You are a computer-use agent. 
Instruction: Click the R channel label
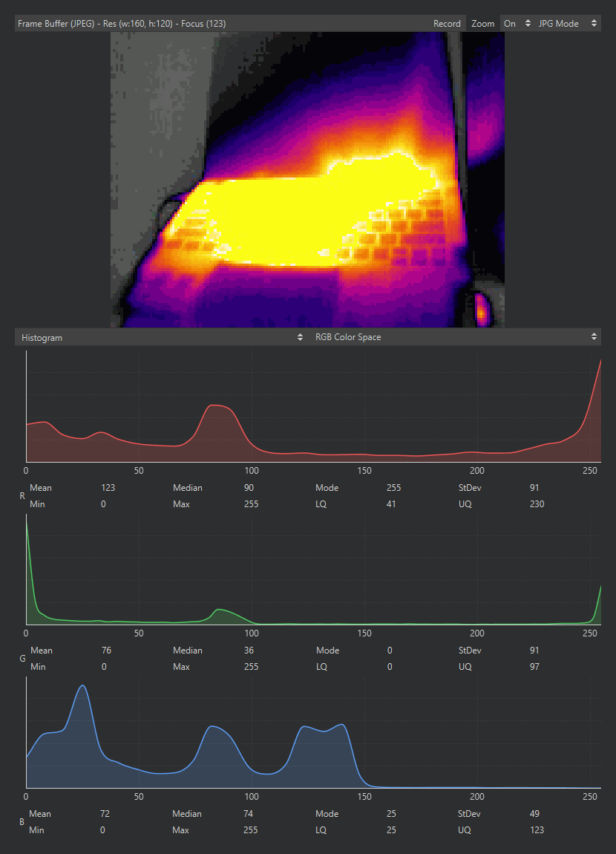pos(22,495)
